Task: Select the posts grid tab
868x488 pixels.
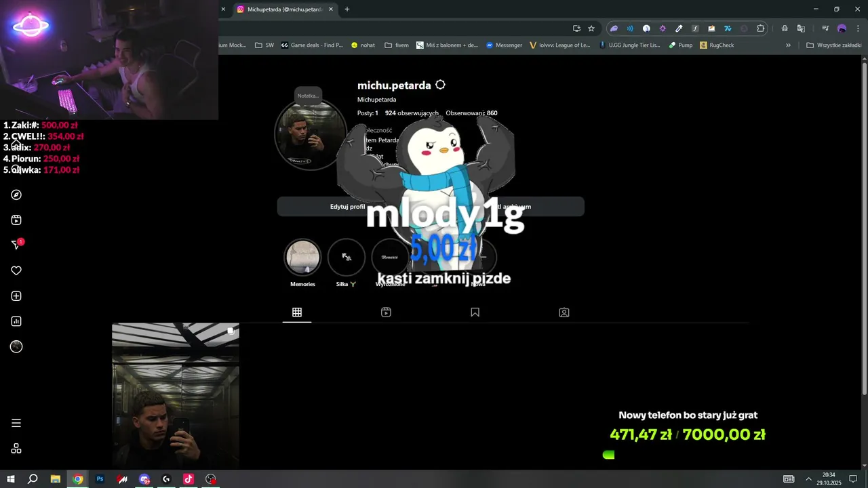Action: [297, 312]
